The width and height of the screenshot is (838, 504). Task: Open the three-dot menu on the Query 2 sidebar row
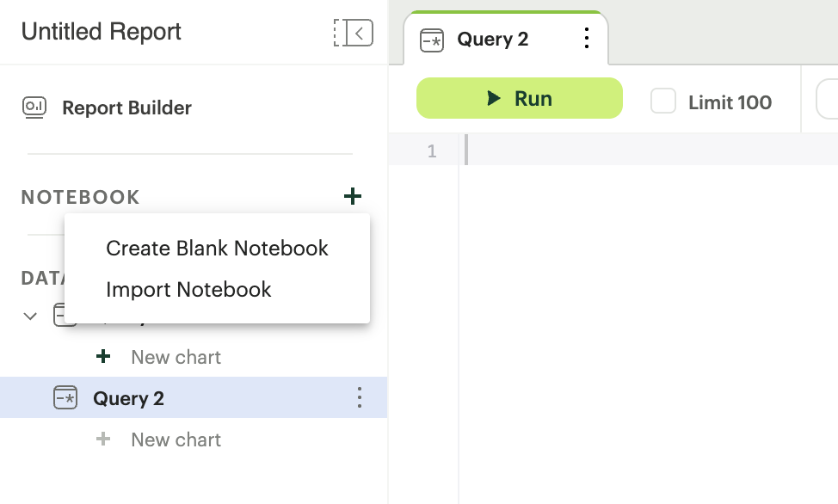click(360, 397)
